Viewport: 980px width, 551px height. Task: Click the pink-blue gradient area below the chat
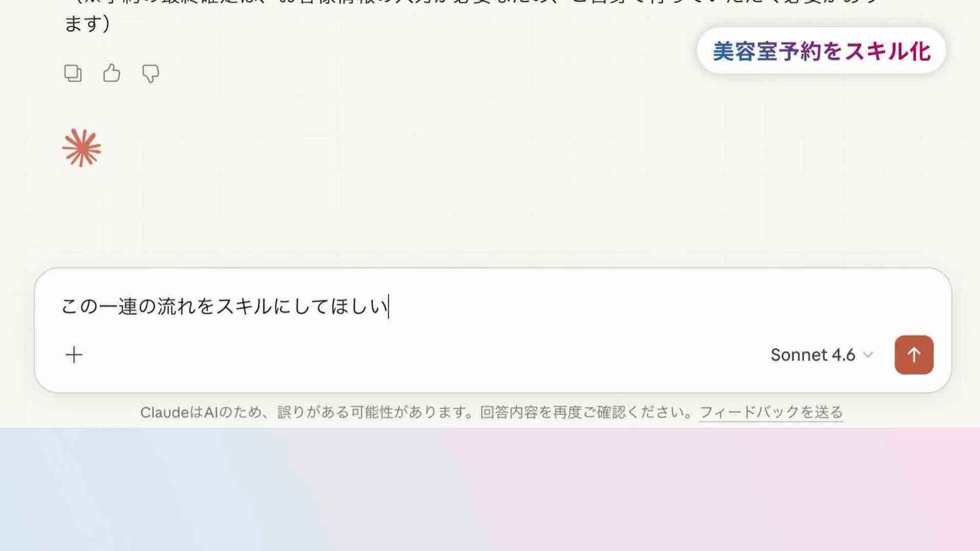point(490,489)
